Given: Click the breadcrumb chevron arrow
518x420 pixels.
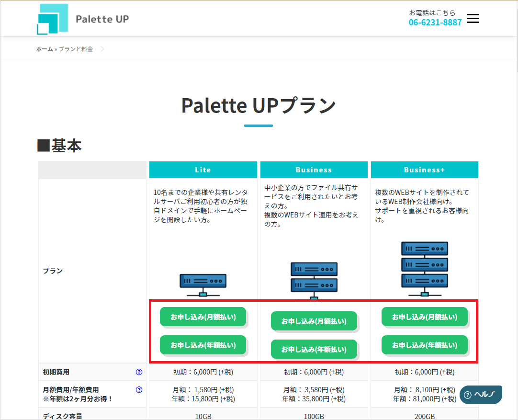Looking at the screenshot, I should coord(102,49).
